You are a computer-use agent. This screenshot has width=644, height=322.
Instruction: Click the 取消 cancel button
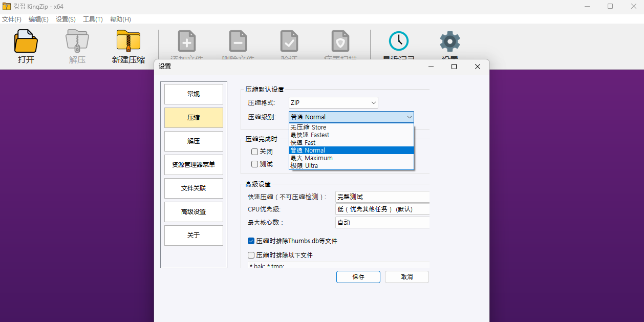[x=407, y=277]
